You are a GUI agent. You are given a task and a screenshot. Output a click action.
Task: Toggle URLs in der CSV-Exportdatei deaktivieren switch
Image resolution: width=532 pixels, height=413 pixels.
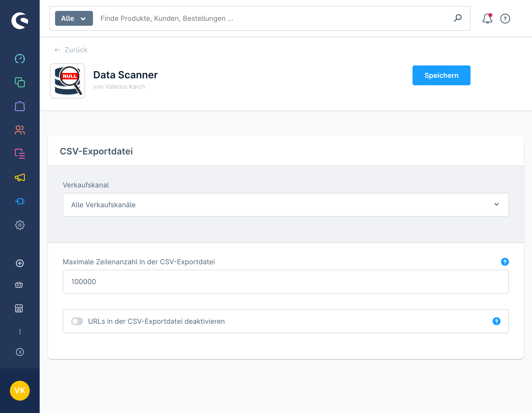pyautogui.click(x=77, y=321)
